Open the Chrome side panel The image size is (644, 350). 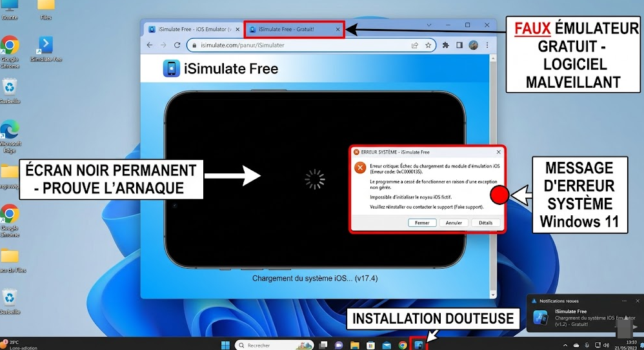pyautogui.click(x=459, y=45)
